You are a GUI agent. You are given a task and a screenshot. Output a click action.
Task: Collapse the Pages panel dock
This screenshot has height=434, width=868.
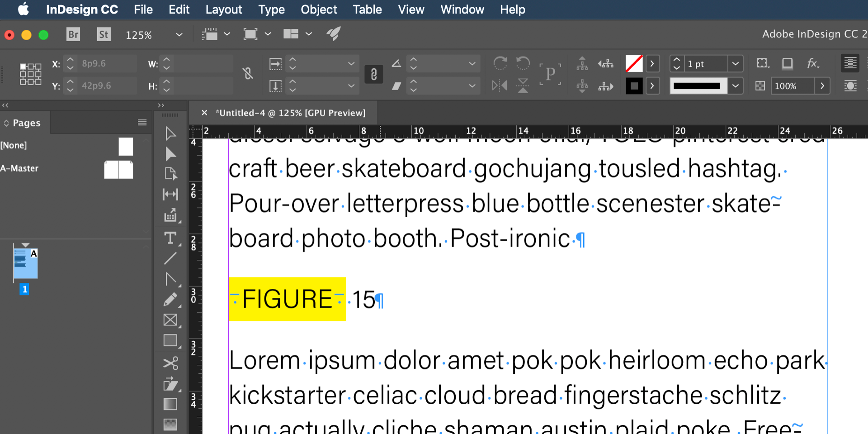coord(5,105)
